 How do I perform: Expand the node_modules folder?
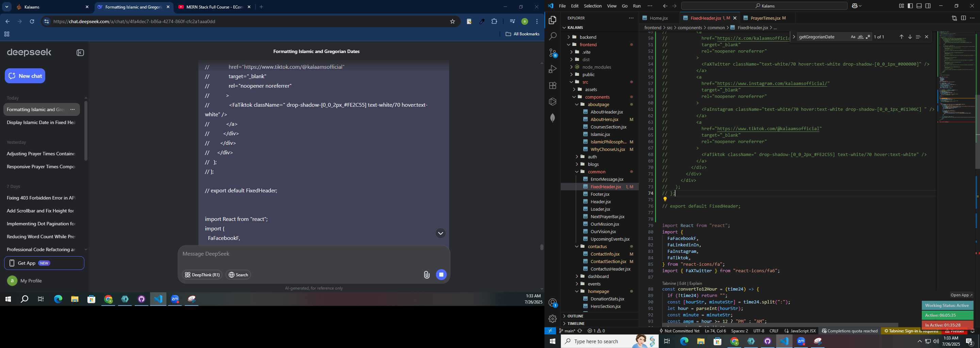(597, 67)
